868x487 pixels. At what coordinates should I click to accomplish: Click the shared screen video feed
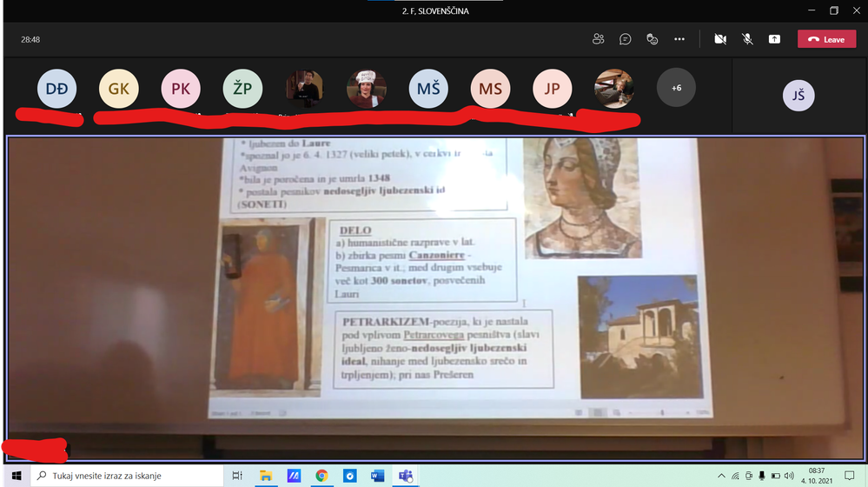tap(435, 298)
